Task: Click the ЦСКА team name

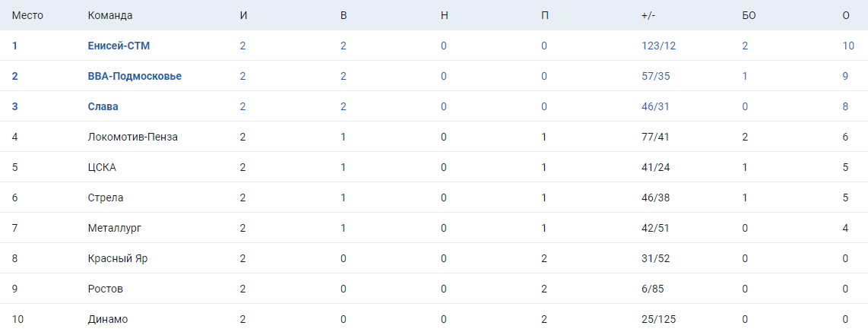Action: (x=102, y=167)
